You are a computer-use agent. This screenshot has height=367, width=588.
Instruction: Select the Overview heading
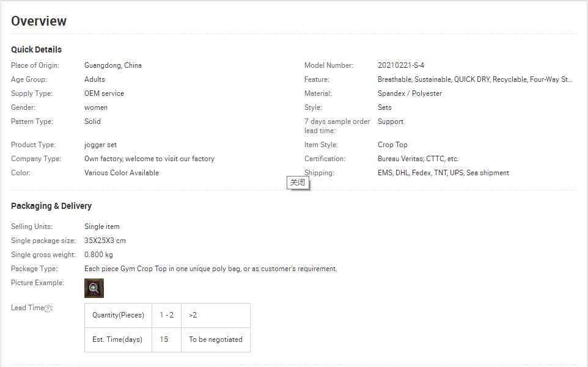(39, 21)
